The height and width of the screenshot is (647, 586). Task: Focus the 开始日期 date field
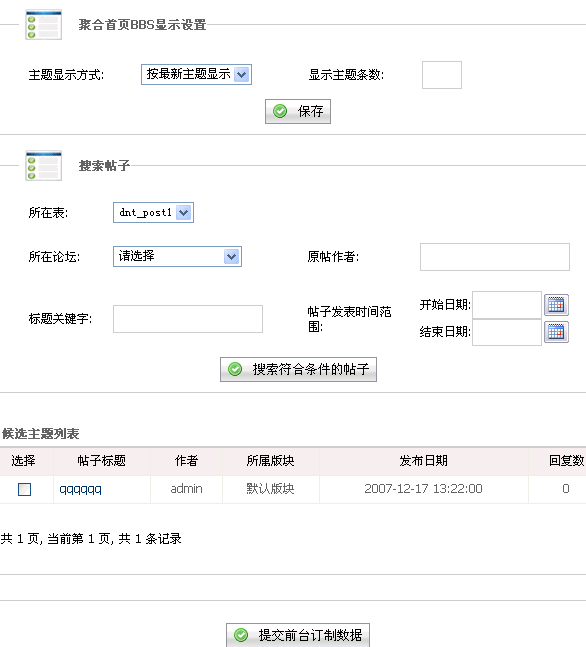coord(507,305)
